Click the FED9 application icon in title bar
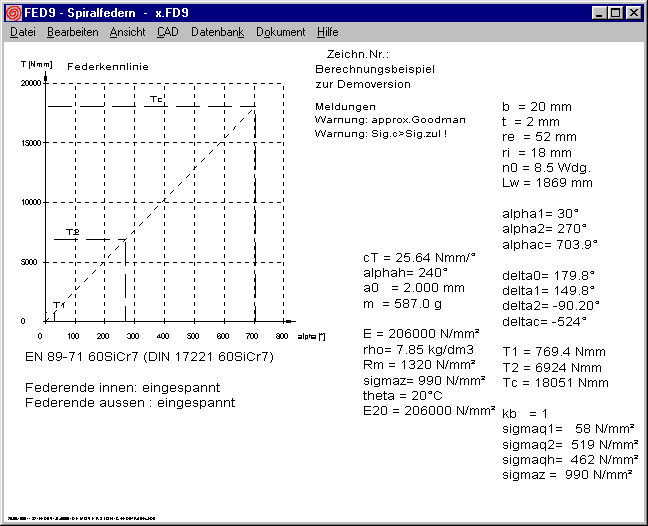Viewport: 648px width, 526px height. point(13,13)
